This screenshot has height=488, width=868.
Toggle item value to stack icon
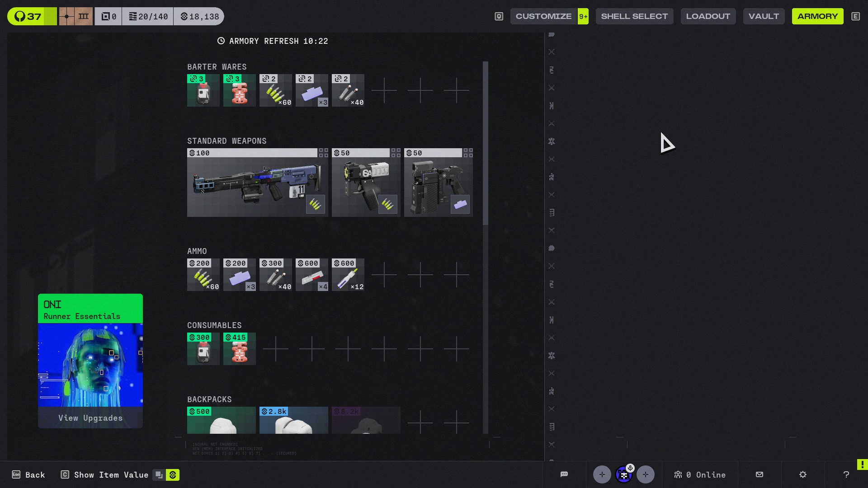coord(159,475)
